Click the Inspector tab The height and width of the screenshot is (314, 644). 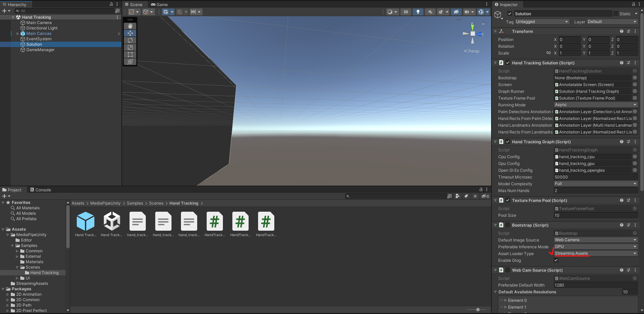coord(506,4)
